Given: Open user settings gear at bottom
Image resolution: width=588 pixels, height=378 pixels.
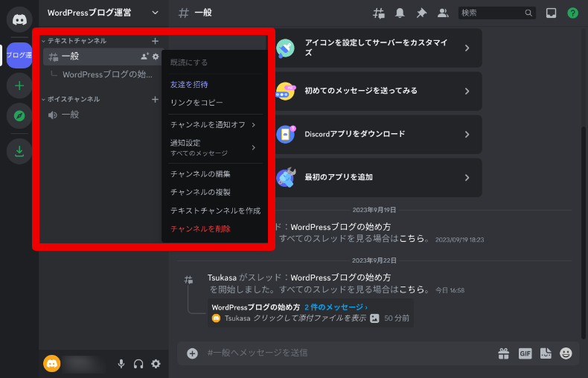Looking at the screenshot, I should click(x=156, y=364).
